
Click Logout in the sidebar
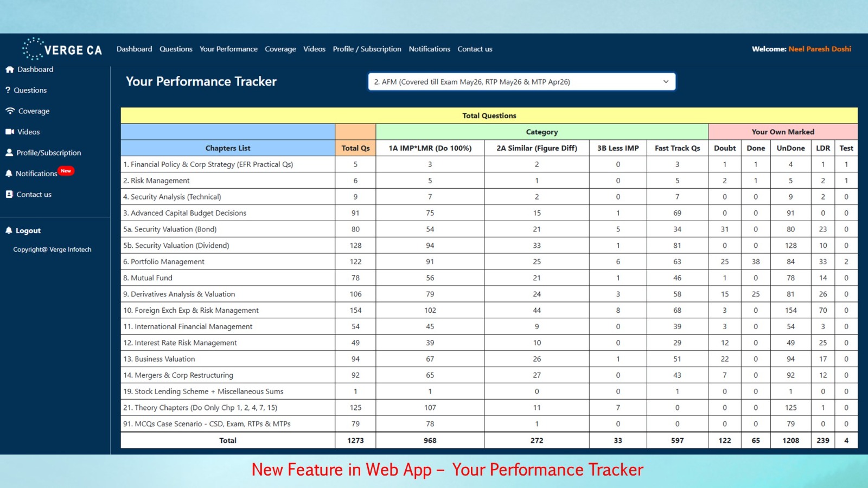28,230
